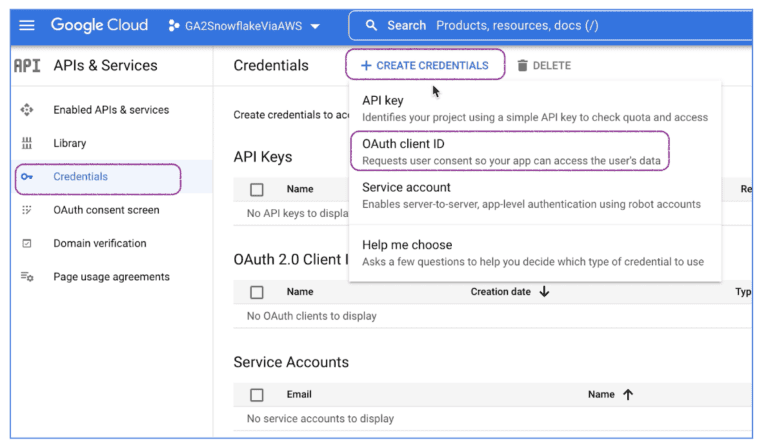
Task: Click the Enabled APIs & services icon
Action: point(27,110)
